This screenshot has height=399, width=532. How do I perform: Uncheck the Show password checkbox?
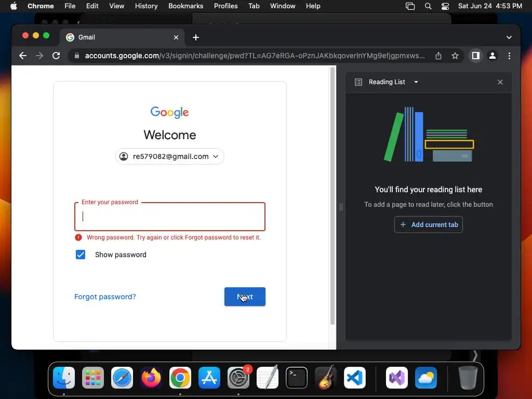click(x=81, y=255)
